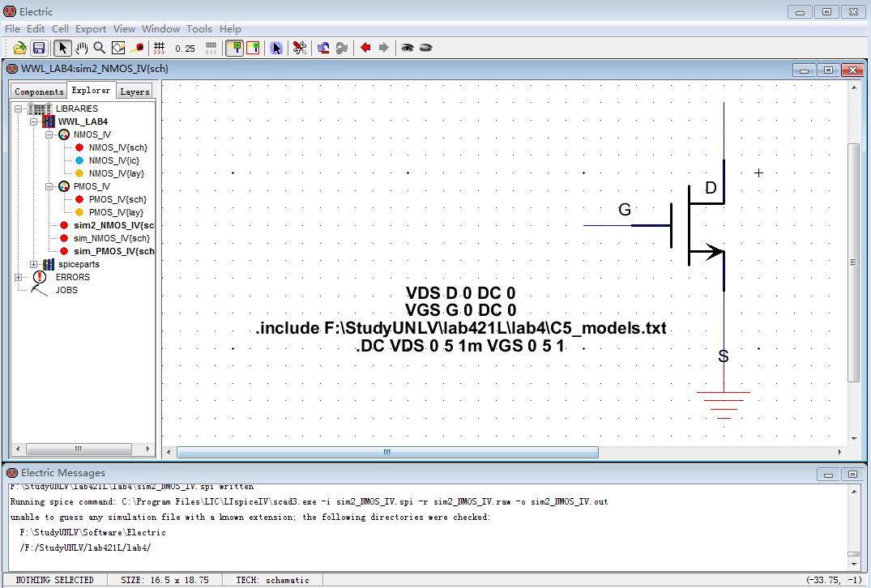Open the Export menu
The image size is (871, 588).
(x=91, y=29)
